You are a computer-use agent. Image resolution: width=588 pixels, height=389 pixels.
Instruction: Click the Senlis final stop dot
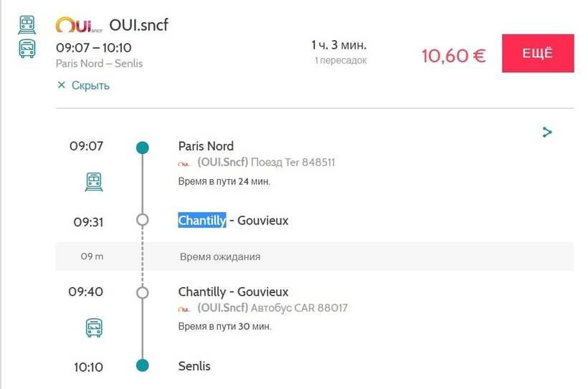tap(143, 365)
